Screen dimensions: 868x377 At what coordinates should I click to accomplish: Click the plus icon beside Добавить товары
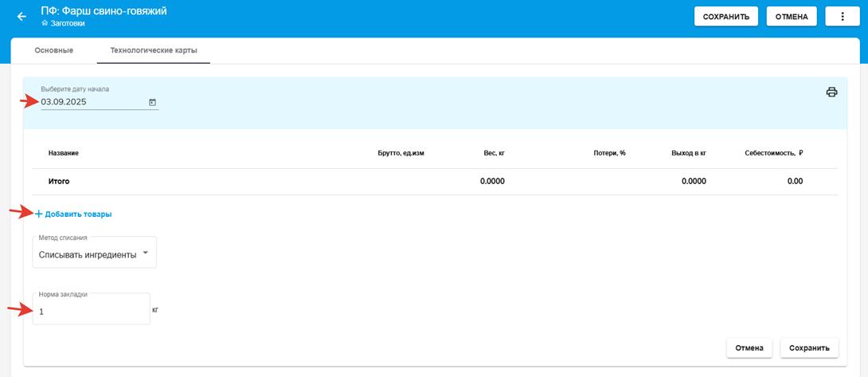pyautogui.click(x=38, y=214)
